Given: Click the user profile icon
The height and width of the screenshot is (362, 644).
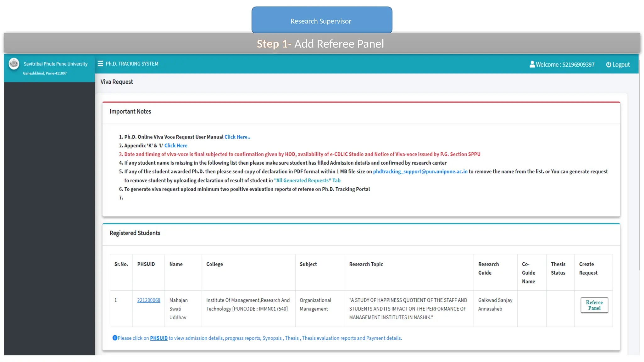Looking at the screenshot, I should tap(532, 64).
